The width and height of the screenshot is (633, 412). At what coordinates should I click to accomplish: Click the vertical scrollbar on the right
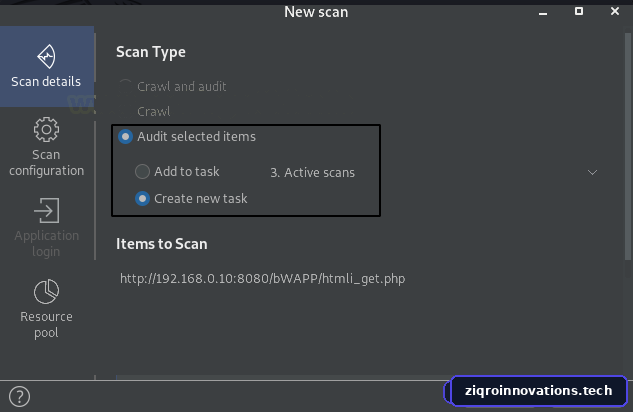[x=628, y=146]
